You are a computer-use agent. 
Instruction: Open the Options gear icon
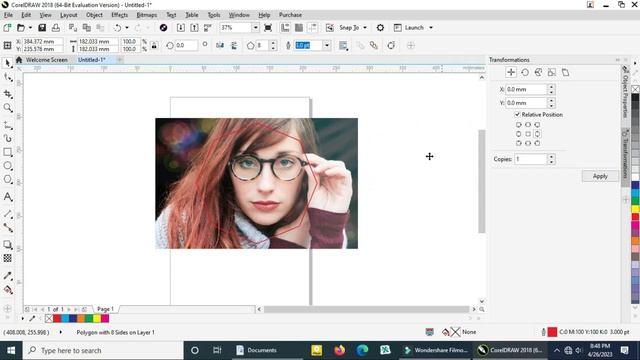tap(380, 28)
